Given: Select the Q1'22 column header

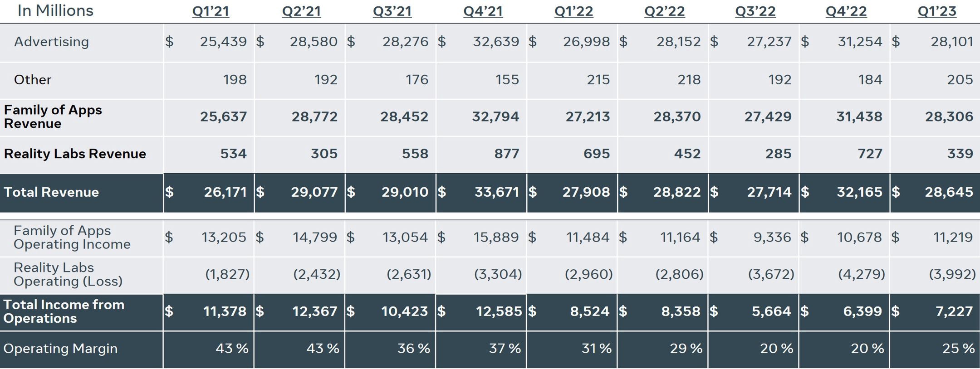Looking at the screenshot, I should pos(573,11).
